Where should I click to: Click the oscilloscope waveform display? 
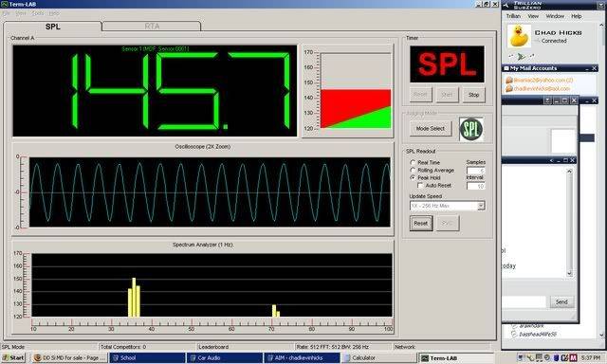210,191
